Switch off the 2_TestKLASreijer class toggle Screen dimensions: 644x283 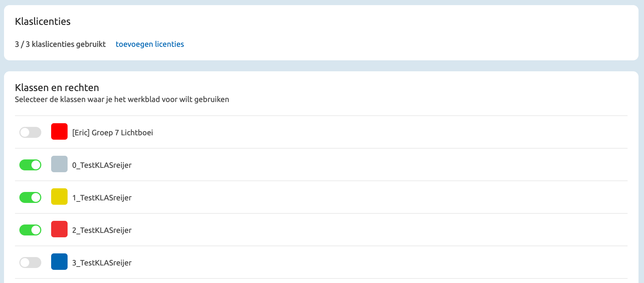(x=30, y=230)
